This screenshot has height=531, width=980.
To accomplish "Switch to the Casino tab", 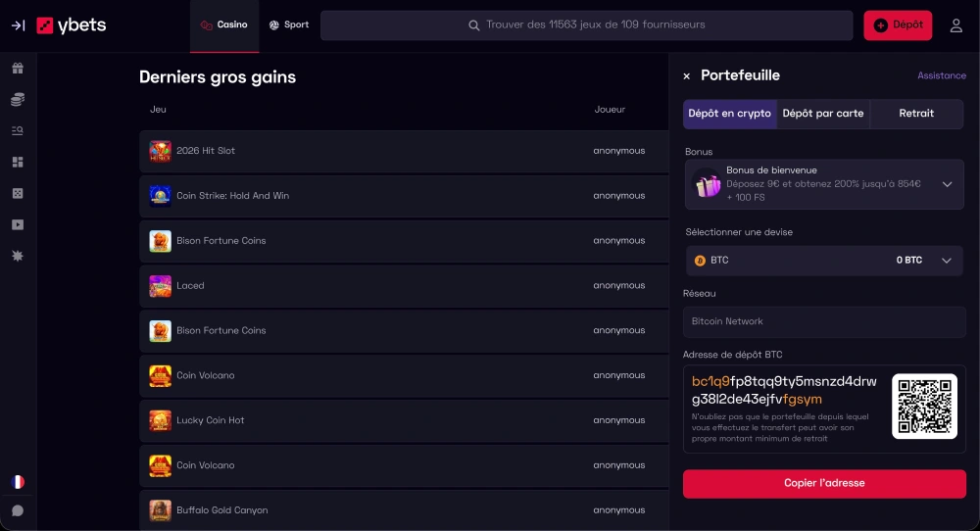I will 224,25.
